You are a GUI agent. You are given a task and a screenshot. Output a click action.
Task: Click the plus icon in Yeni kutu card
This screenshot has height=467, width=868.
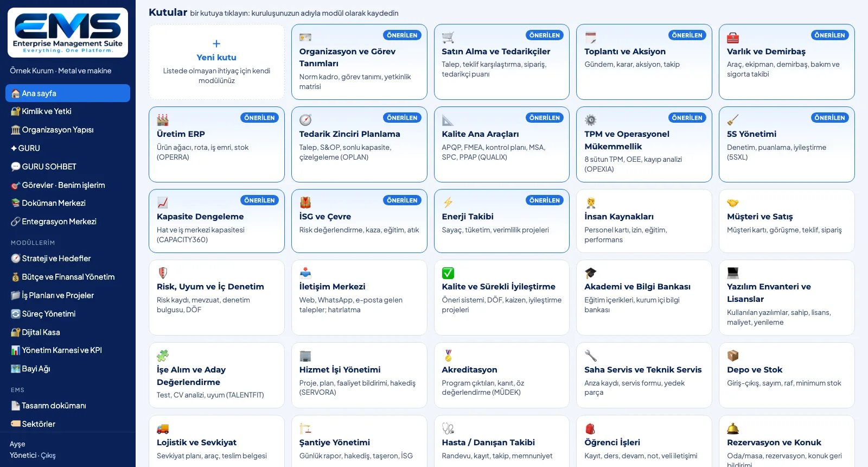[x=216, y=43]
